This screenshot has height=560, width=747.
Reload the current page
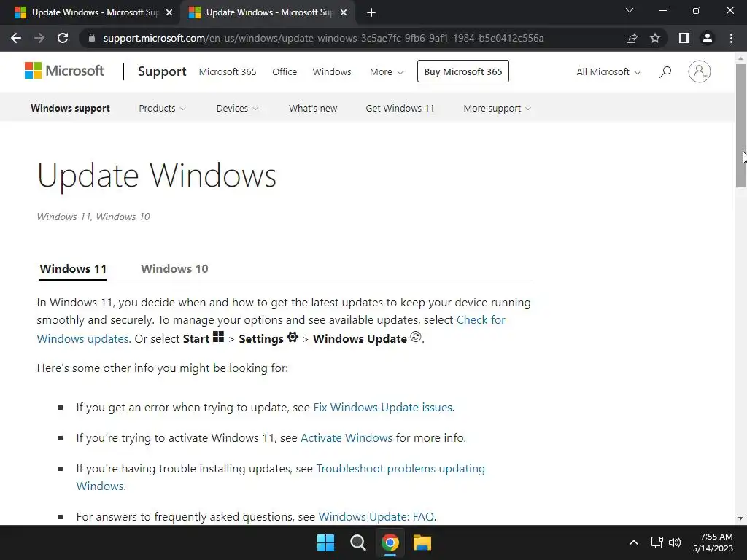point(63,38)
